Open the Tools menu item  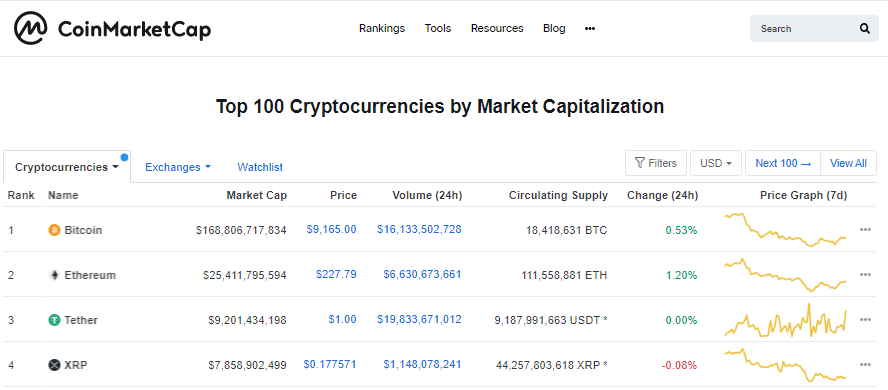pos(438,28)
